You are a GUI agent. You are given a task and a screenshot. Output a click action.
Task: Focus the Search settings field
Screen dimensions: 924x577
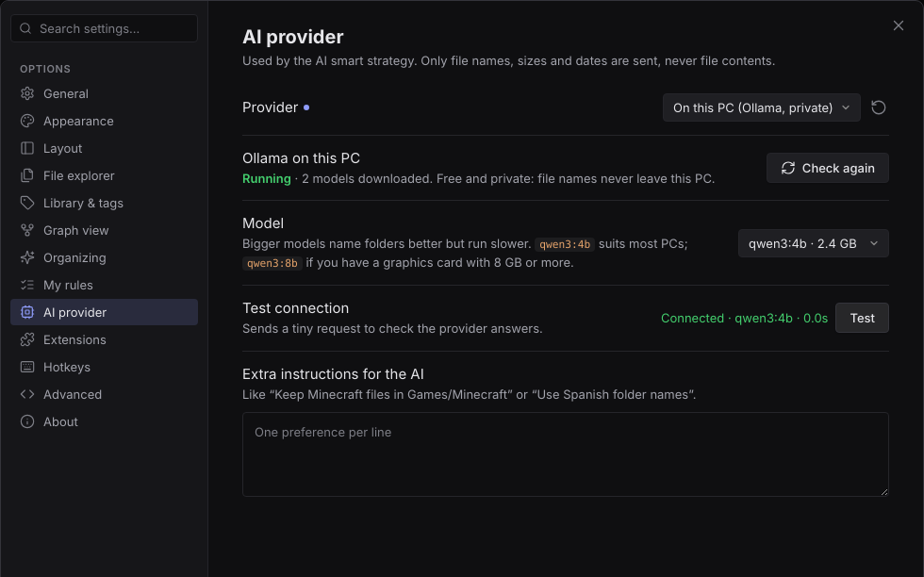point(105,28)
